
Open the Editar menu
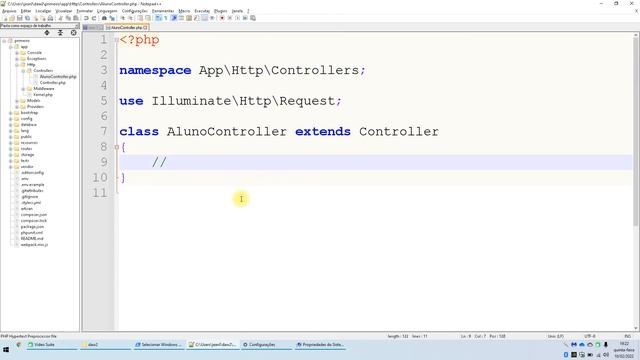pyautogui.click(x=26, y=11)
